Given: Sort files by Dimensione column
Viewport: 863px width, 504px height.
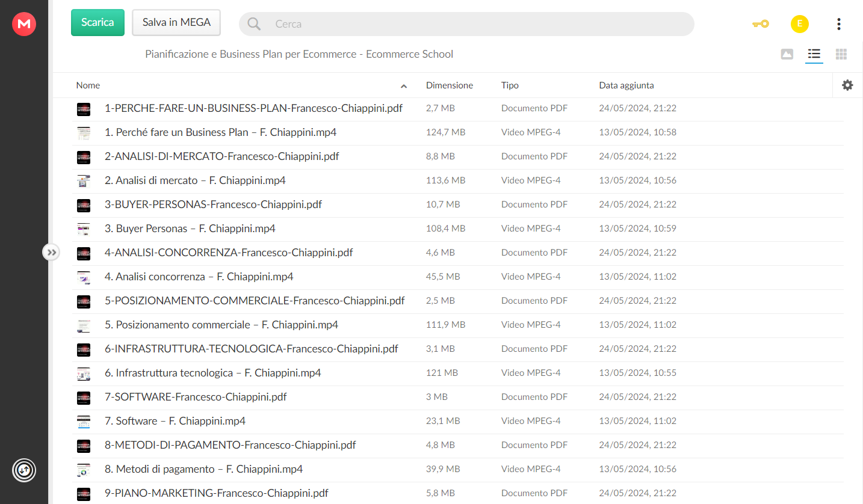Looking at the screenshot, I should click(450, 85).
